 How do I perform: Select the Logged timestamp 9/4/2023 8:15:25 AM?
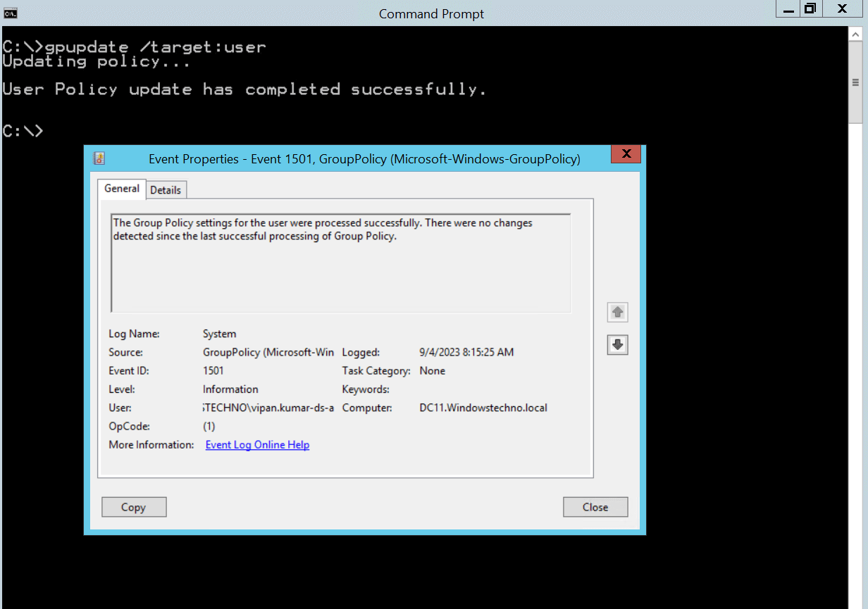[466, 353]
